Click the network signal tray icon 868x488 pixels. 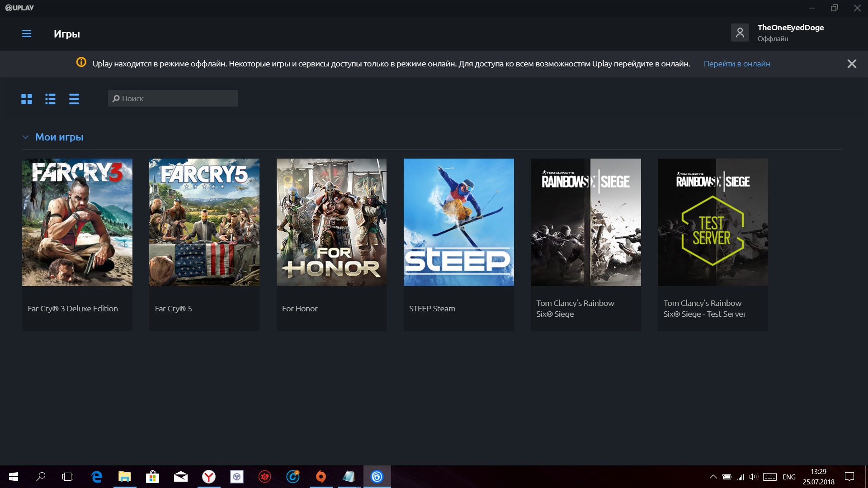pyautogui.click(x=741, y=477)
